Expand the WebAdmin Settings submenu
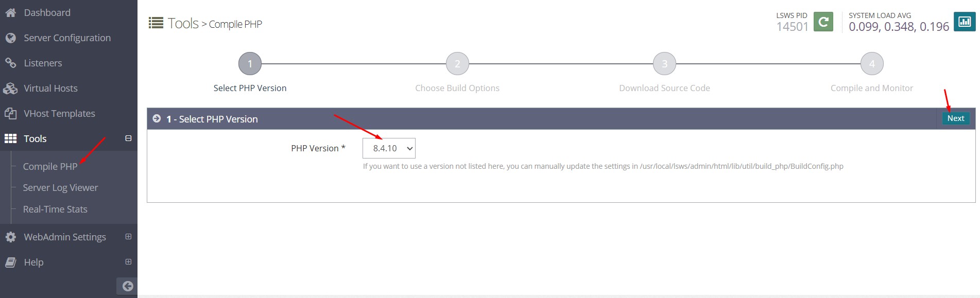Image resolution: width=980 pixels, height=298 pixels. [128, 237]
